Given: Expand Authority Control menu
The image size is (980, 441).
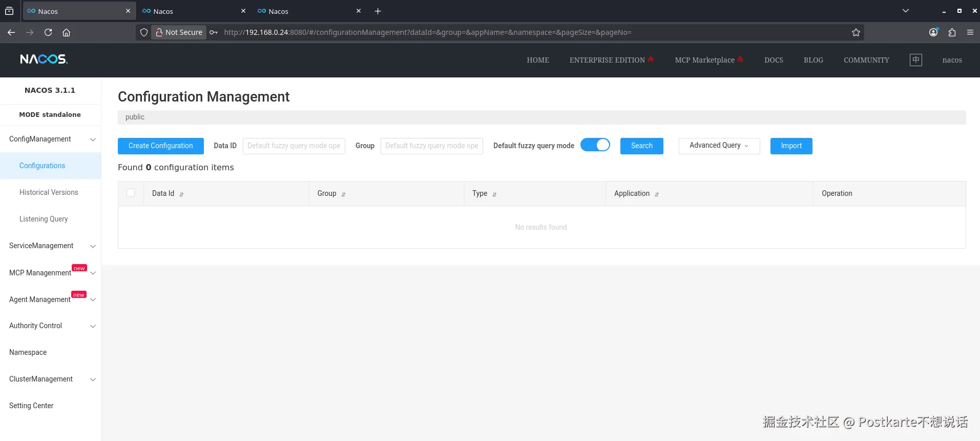Looking at the screenshot, I should pos(50,326).
